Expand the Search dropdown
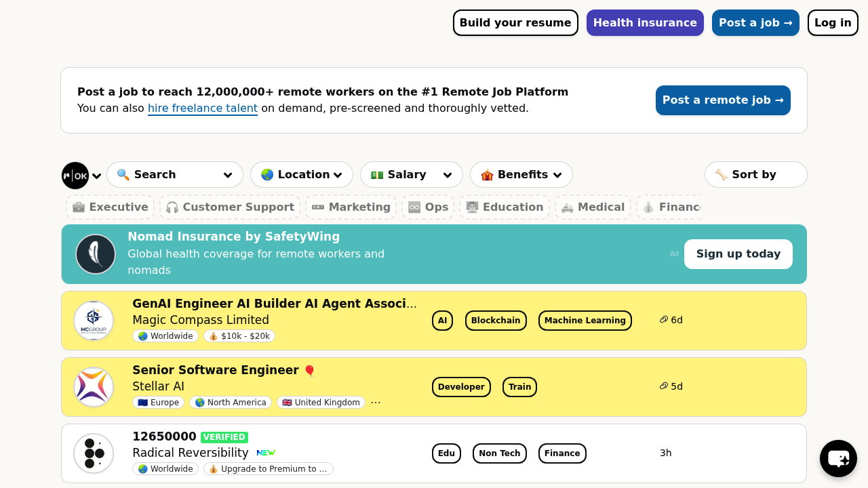 click(x=175, y=175)
